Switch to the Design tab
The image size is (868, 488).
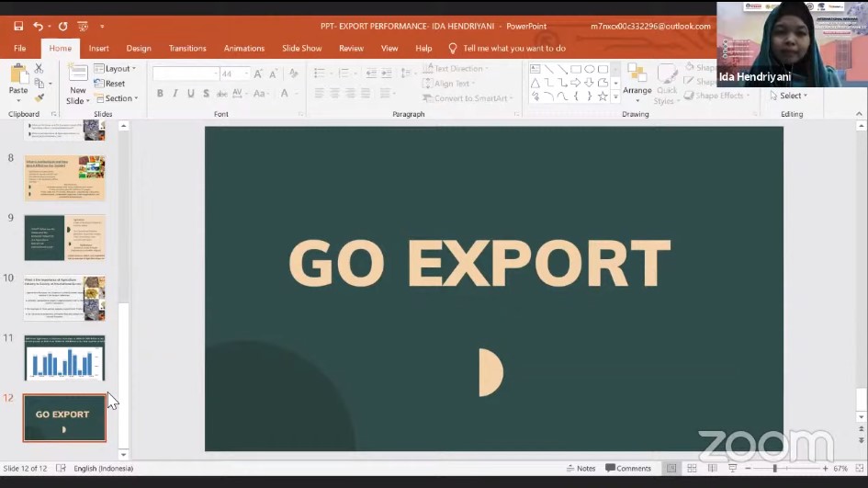tap(139, 48)
